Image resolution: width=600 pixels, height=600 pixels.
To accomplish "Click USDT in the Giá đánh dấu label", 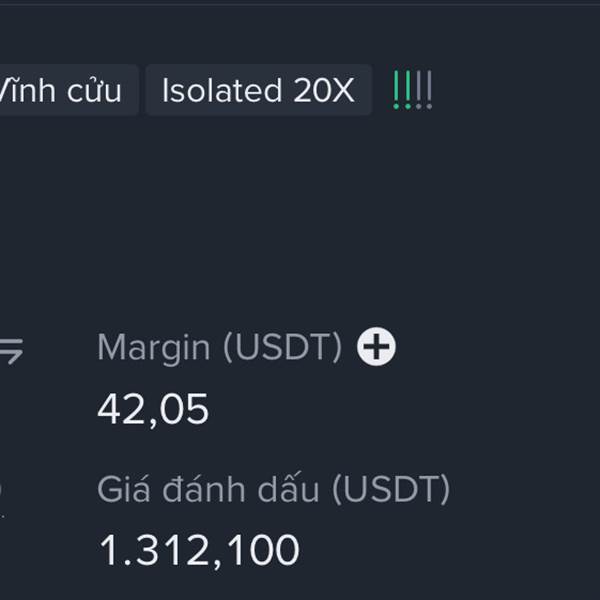I will click(390, 490).
